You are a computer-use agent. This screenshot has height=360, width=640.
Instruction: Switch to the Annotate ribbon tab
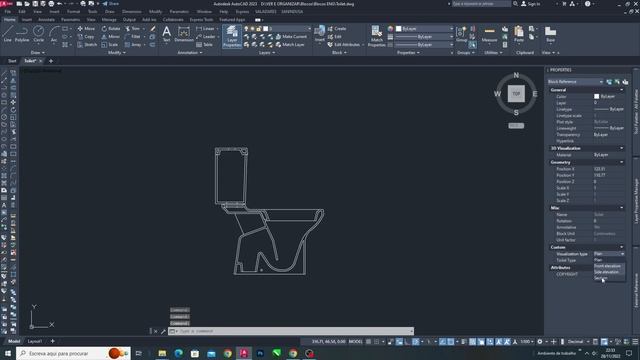[46, 20]
